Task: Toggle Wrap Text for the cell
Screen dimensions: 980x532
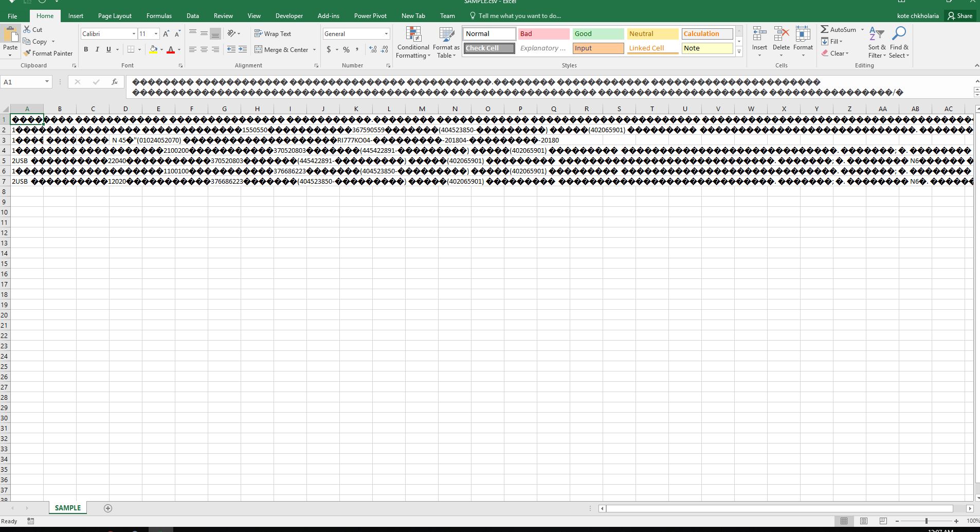Action: click(x=273, y=33)
